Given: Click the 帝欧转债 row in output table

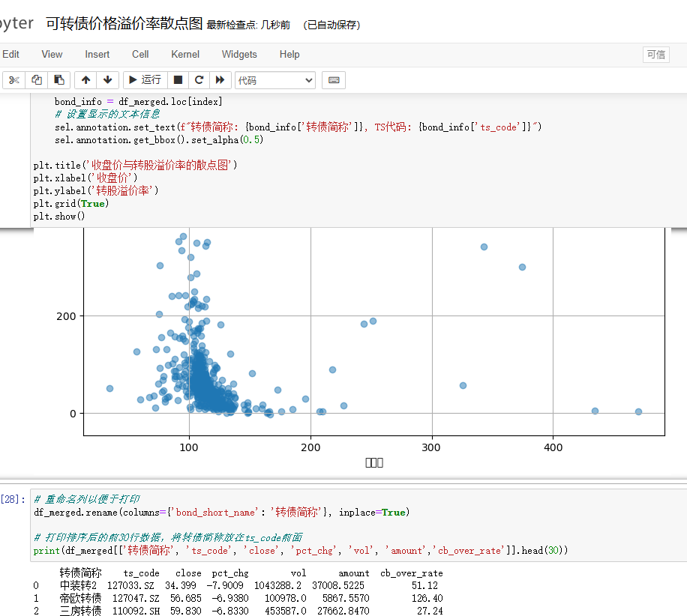Looking at the screenshot, I should [238, 598].
